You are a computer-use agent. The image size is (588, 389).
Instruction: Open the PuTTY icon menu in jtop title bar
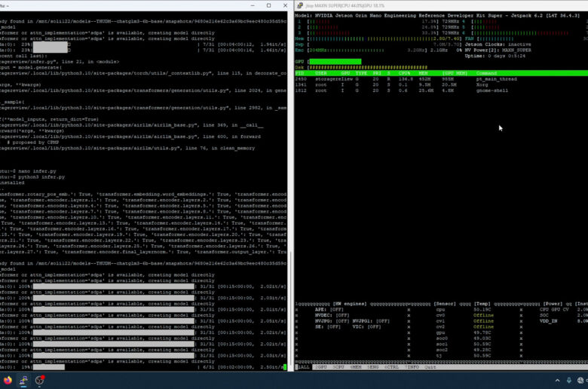coord(299,5)
